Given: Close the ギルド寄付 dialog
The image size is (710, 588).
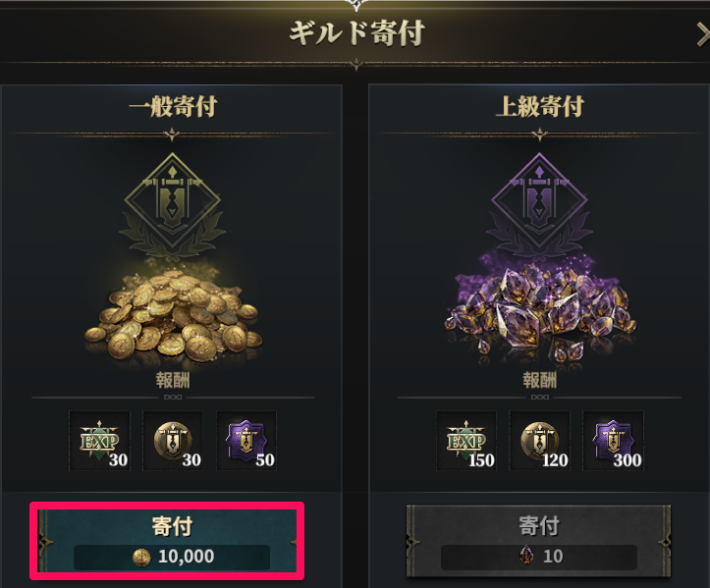Looking at the screenshot, I should coord(703,35).
